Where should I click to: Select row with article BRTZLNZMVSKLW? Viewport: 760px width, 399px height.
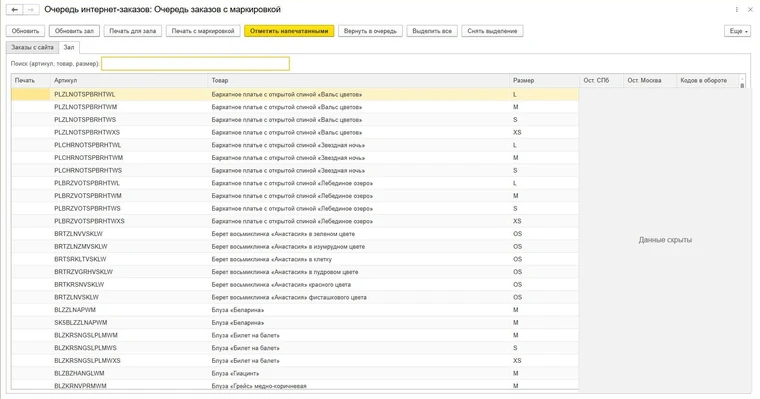coord(295,246)
